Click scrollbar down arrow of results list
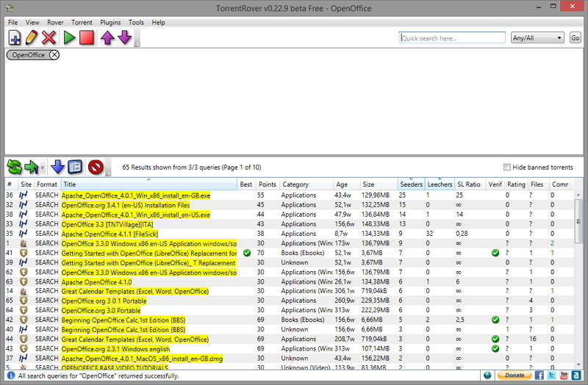Viewport: 588px width, 385px height. point(578,365)
